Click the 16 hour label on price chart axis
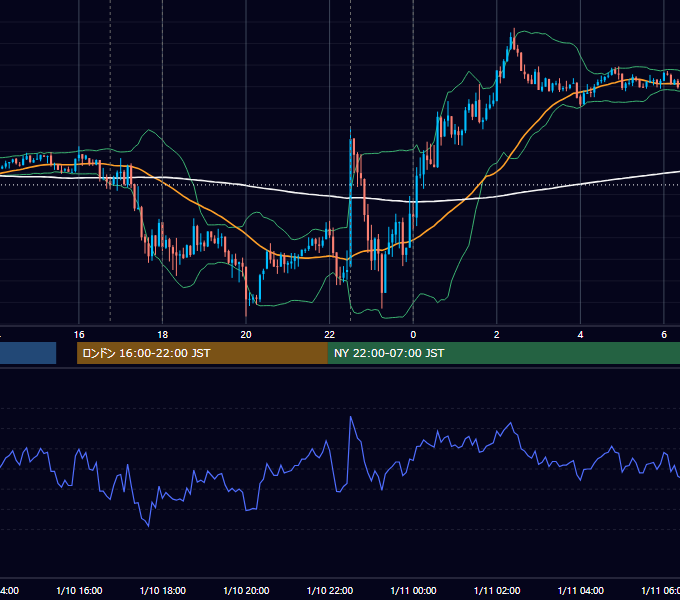The image size is (680, 600). [x=79, y=335]
